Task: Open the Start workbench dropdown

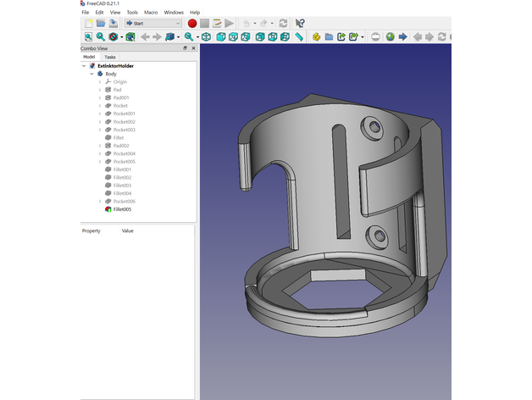Action: click(x=152, y=24)
